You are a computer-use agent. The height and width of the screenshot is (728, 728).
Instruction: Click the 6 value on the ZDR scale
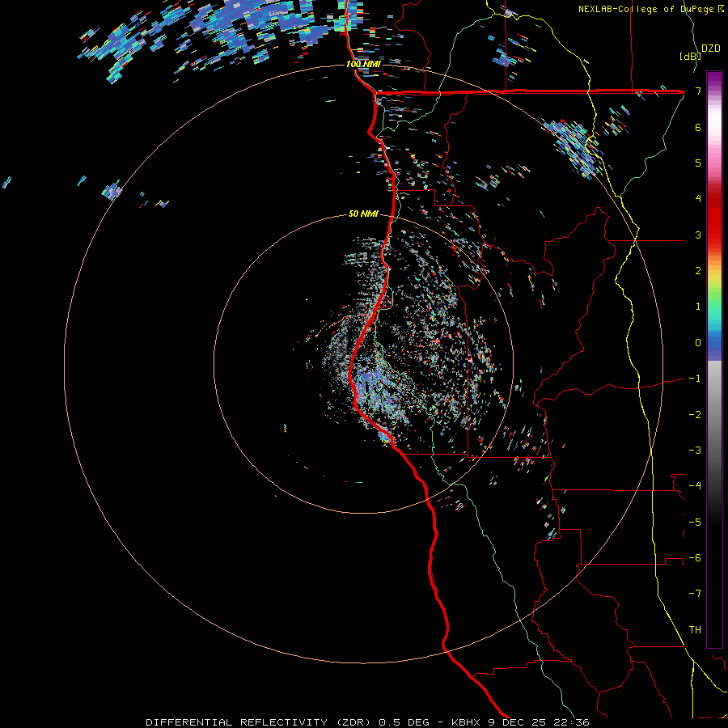tap(698, 127)
